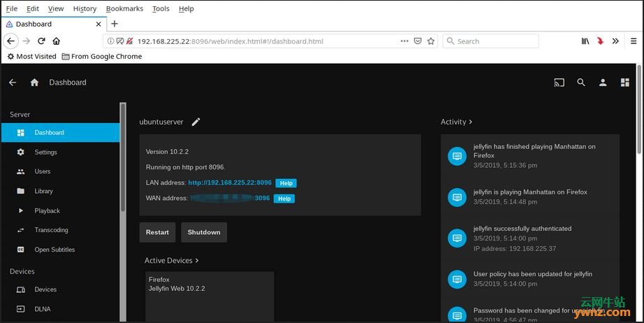This screenshot has width=644, height=323.
Task: Click 'Version 10.2.2' text
Action: [x=167, y=152]
